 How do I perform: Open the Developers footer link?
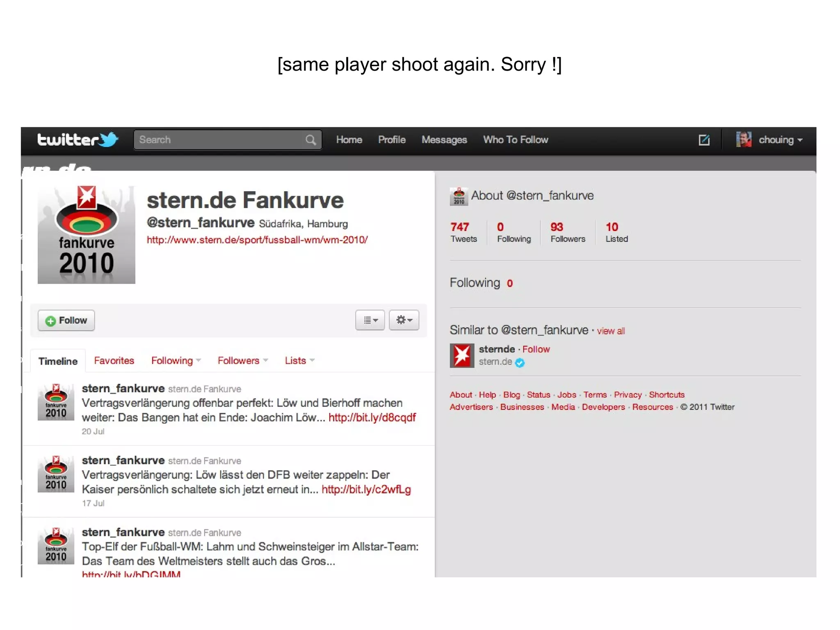click(603, 407)
